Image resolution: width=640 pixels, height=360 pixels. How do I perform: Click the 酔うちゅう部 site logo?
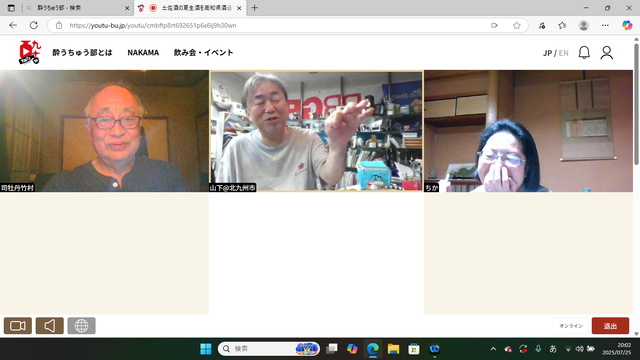tap(30, 52)
